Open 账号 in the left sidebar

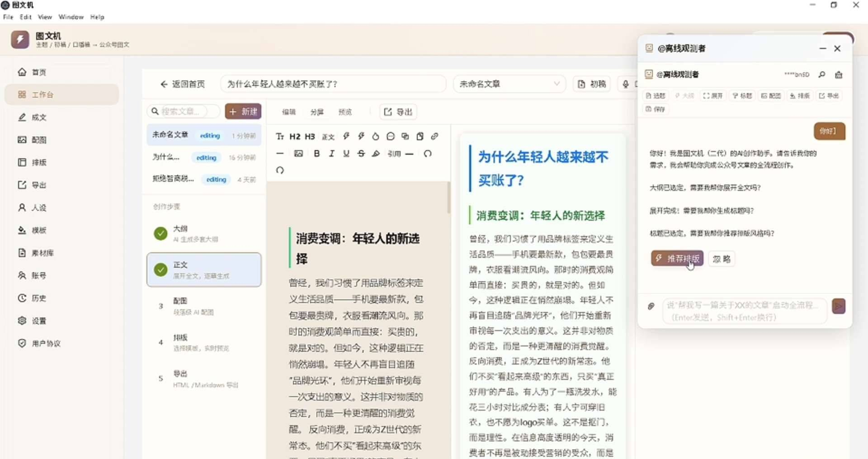tap(62, 275)
